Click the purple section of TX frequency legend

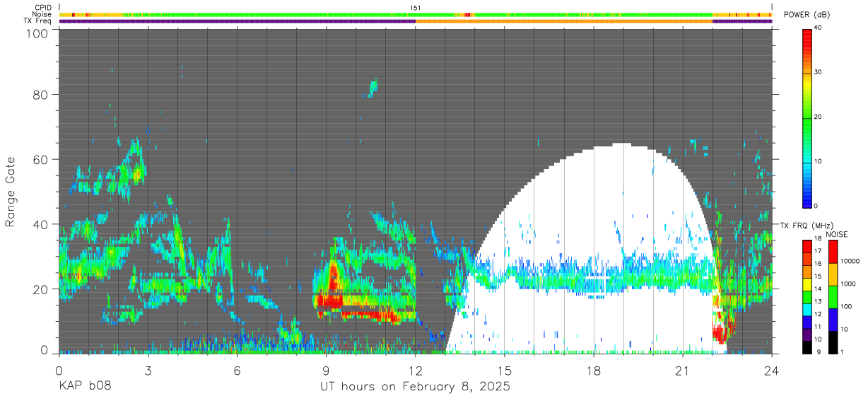pos(807,333)
